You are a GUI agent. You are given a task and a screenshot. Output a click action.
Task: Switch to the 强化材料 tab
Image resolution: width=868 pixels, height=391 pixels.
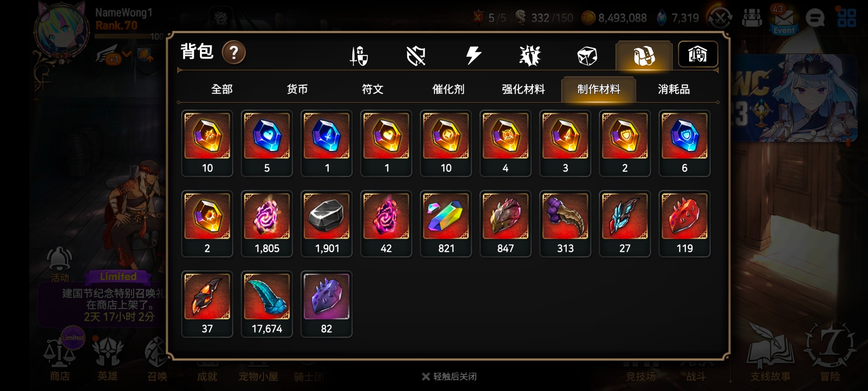point(523,89)
